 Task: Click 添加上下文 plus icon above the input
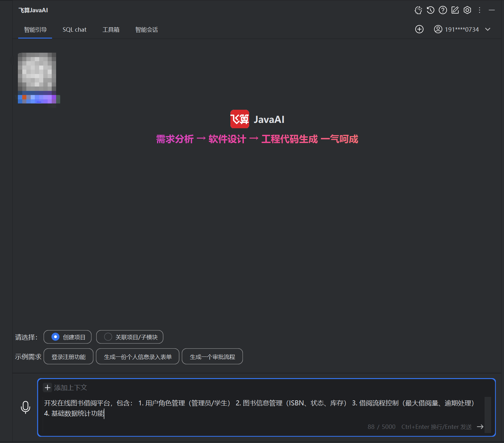coord(47,388)
